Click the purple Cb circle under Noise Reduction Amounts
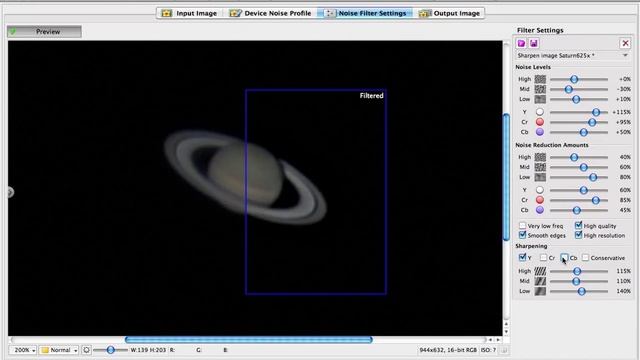This screenshot has width=640, height=360. (540, 210)
